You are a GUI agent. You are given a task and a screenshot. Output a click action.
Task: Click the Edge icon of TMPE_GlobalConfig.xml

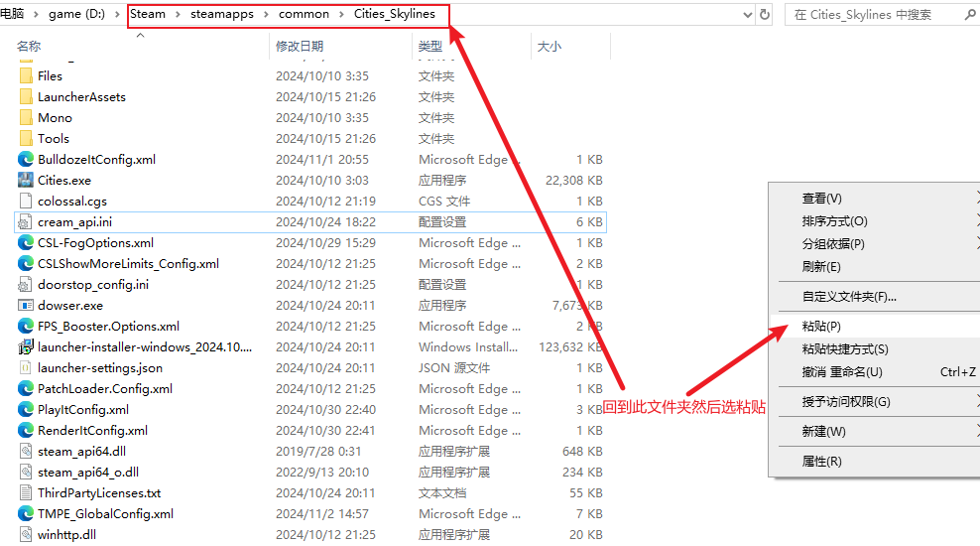[x=26, y=514]
